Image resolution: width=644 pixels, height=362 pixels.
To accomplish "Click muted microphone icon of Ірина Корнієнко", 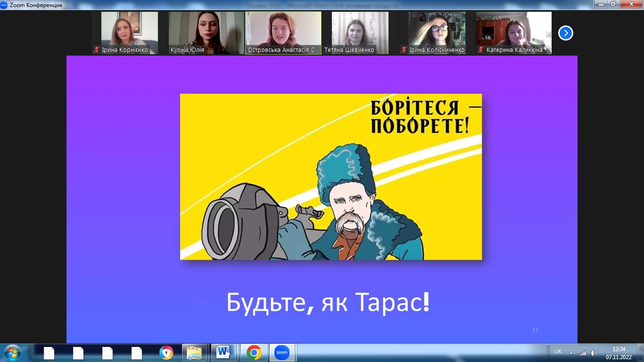I will (97, 49).
